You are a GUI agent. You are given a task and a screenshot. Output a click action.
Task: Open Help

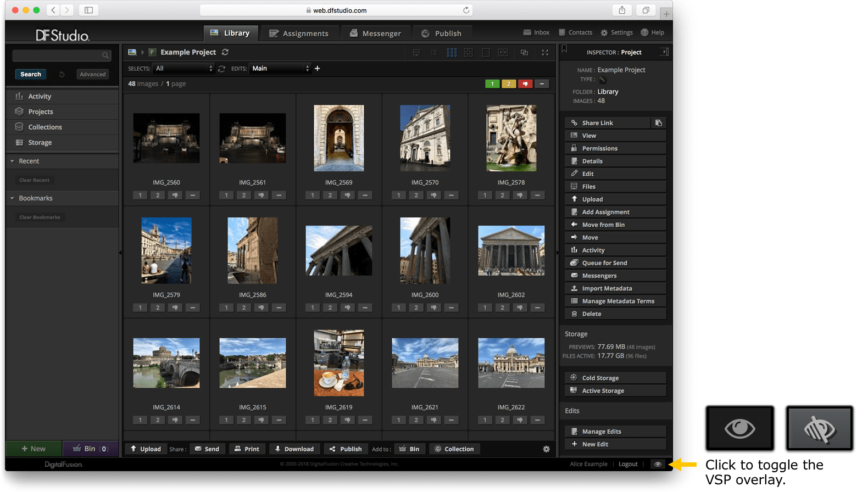pyautogui.click(x=652, y=32)
